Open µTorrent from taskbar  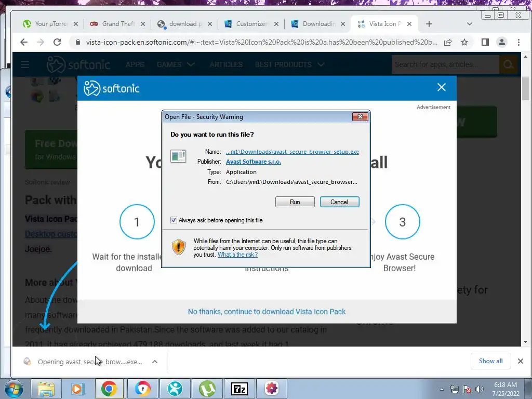tap(207, 389)
